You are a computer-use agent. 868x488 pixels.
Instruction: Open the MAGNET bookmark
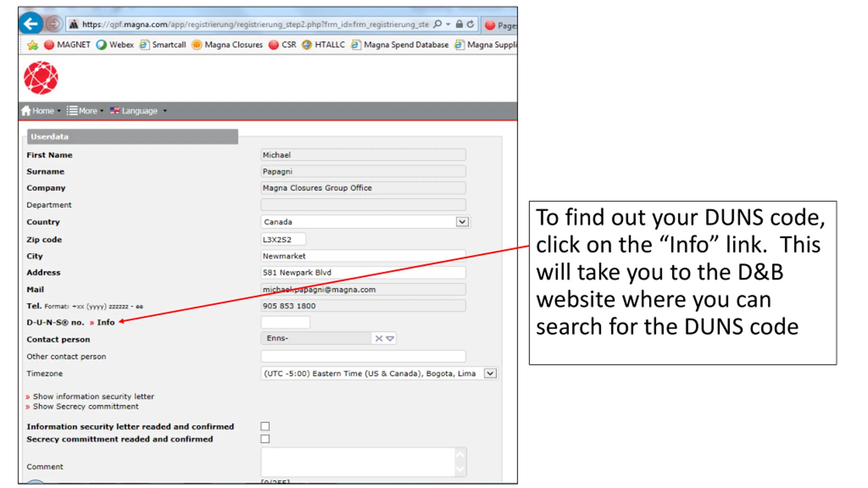[x=67, y=45]
